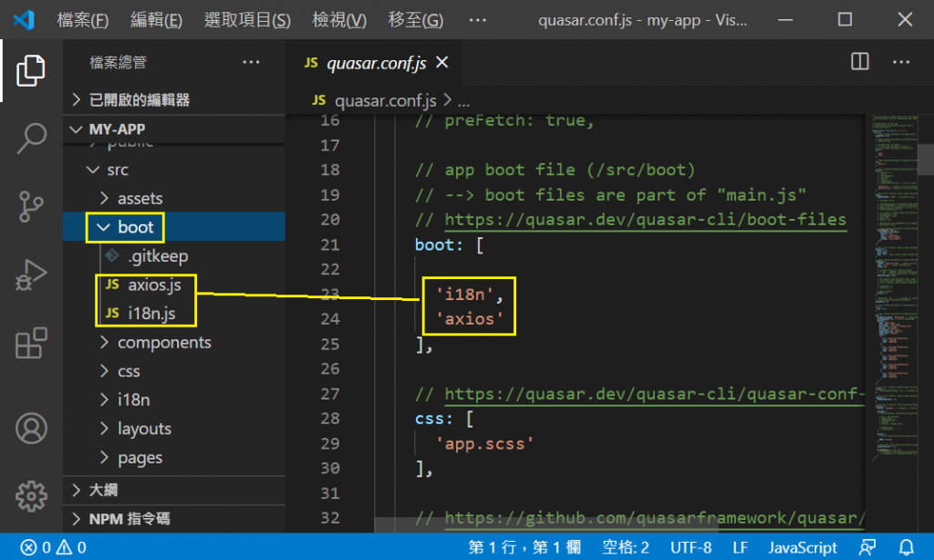Screen dimensions: 934x560
Task: Click the breadcrumb ellipsis after quasar.conf.js
Action: coord(463,101)
